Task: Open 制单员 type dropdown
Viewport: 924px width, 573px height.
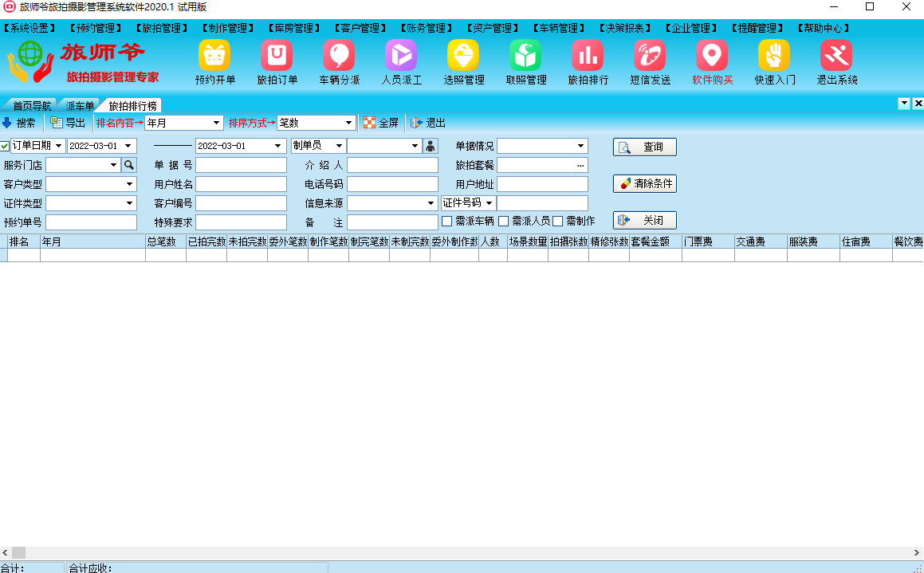Action: [339, 146]
